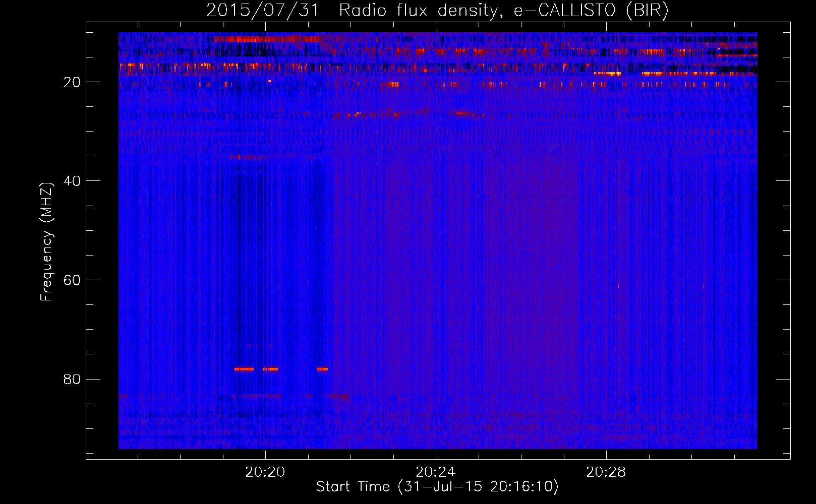Click the '20:28' time tick label
Viewport: 816px width, 504px height.
[x=606, y=472]
